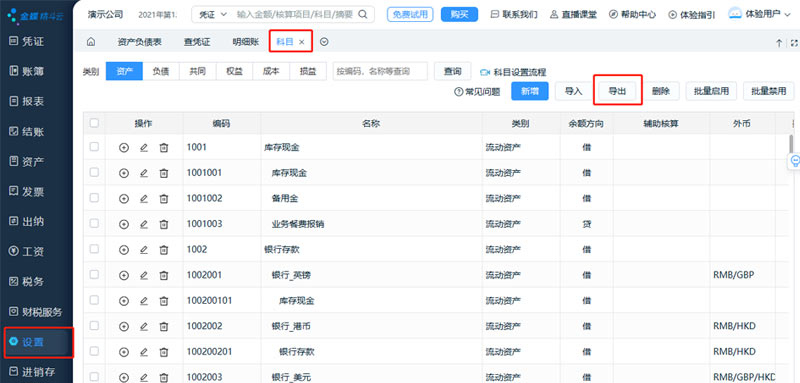Click the 导入 button
This screenshot has width=800, height=383.
click(573, 91)
